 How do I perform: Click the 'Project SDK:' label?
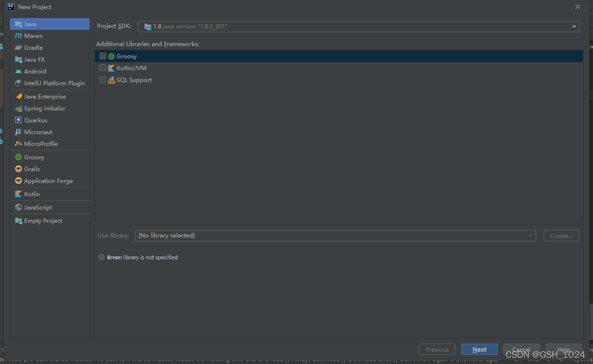coord(114,26)
